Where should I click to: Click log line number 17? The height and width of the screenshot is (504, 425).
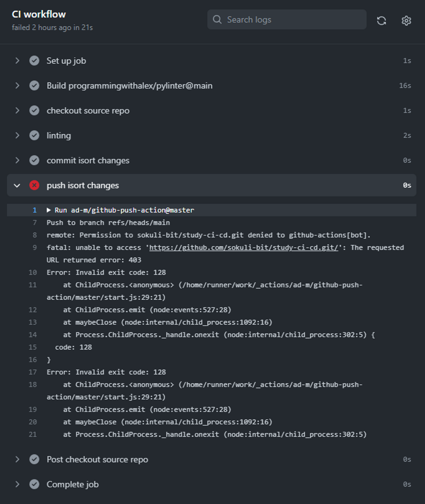[33, 372]
